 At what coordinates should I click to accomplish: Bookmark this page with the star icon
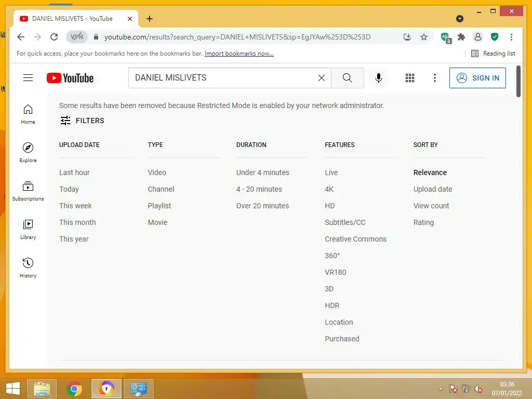click(x=424, y=37)
